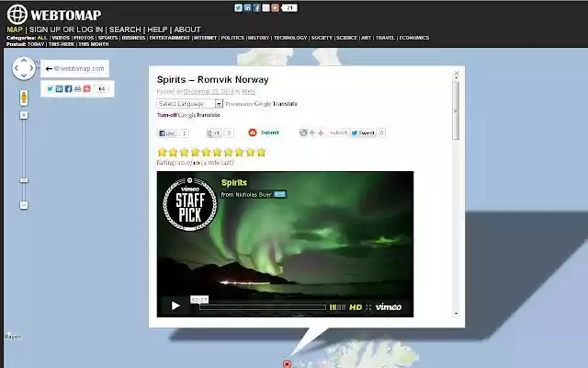The image size is (588, 368).
Task: Toggle HD quality on the video player
Action: (x=356, y=307)
